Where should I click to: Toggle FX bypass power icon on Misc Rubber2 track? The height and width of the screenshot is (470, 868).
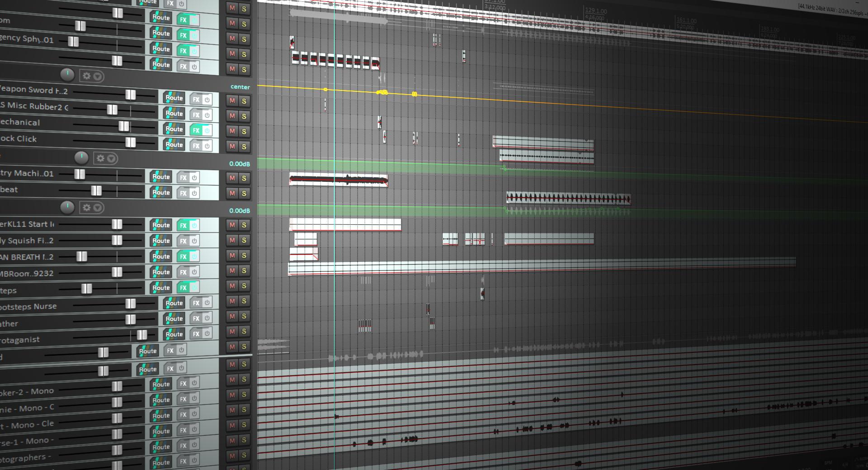click(207, 115)
